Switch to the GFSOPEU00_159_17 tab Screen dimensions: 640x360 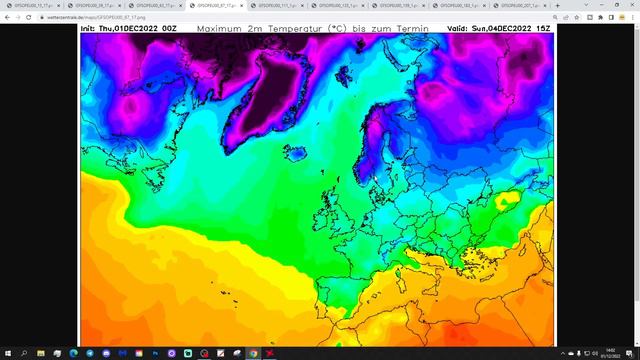click(x=399, y=6)
